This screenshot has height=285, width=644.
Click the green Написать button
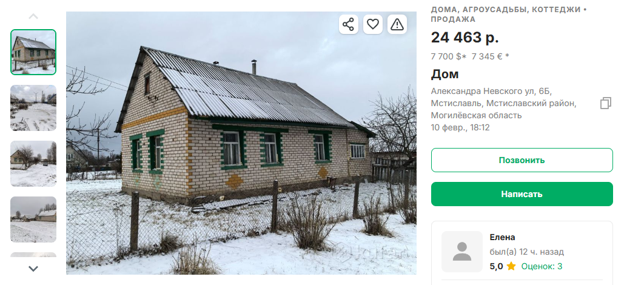(522, 194)
